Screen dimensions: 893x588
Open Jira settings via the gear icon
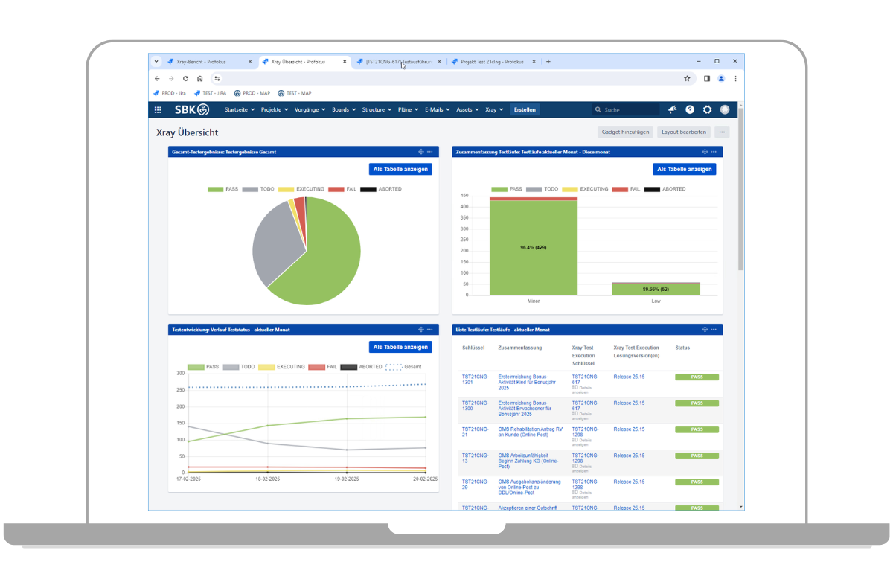pyautogui.click(x=706, y=109)
